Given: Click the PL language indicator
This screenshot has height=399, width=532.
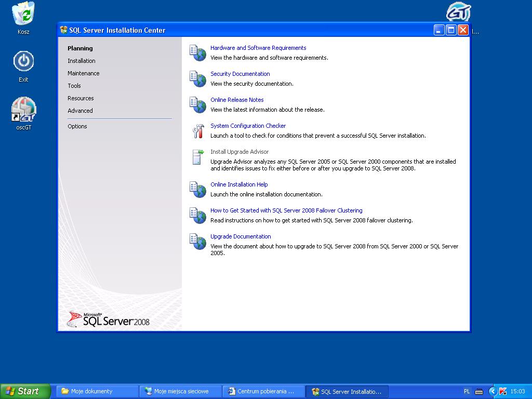Looking at the screenshot, I should click(x=467, y=392).
